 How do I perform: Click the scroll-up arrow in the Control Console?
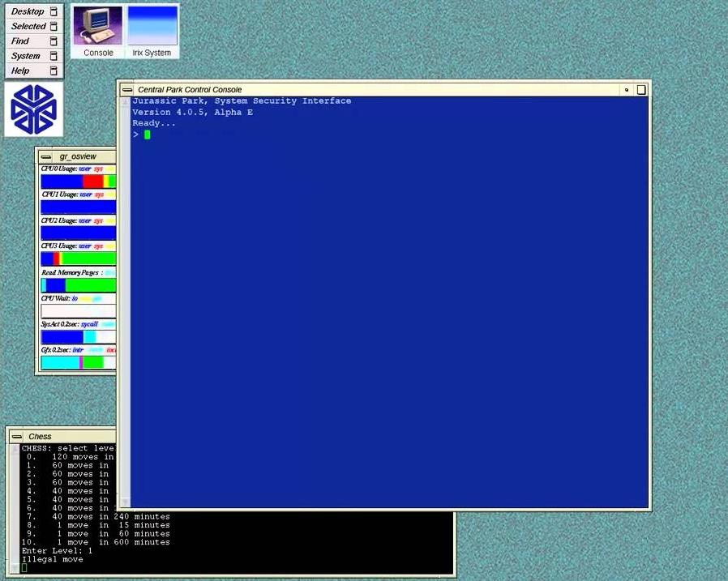coord(125,101)
